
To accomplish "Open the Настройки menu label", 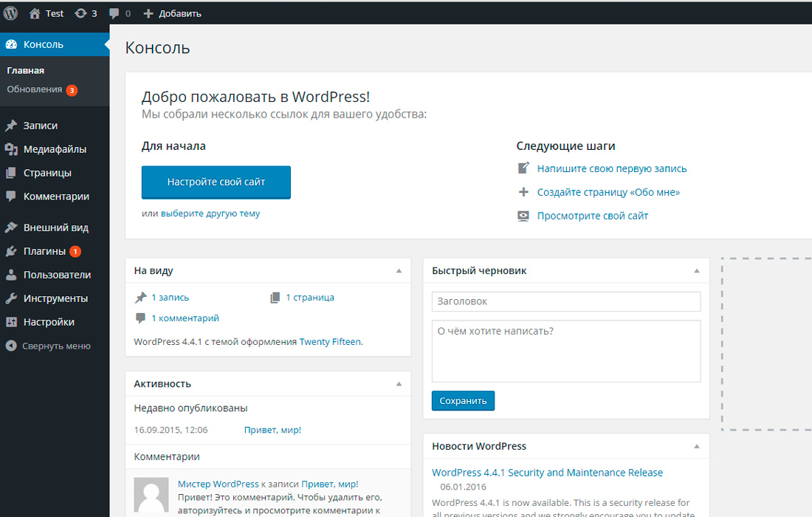I will click(x=49, y=322).
